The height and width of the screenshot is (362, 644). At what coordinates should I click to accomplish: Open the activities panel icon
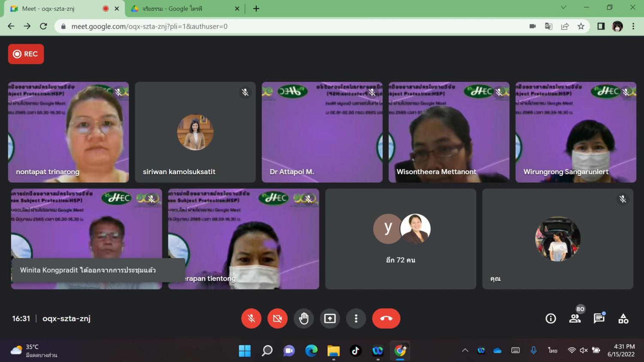click(623, 318)
